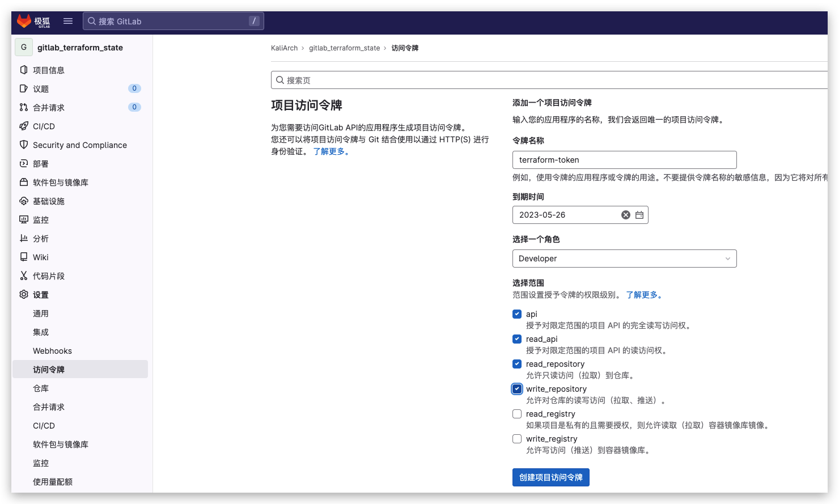Click the GitLab fox logo
839x504 pixels.
coord(24,21)
